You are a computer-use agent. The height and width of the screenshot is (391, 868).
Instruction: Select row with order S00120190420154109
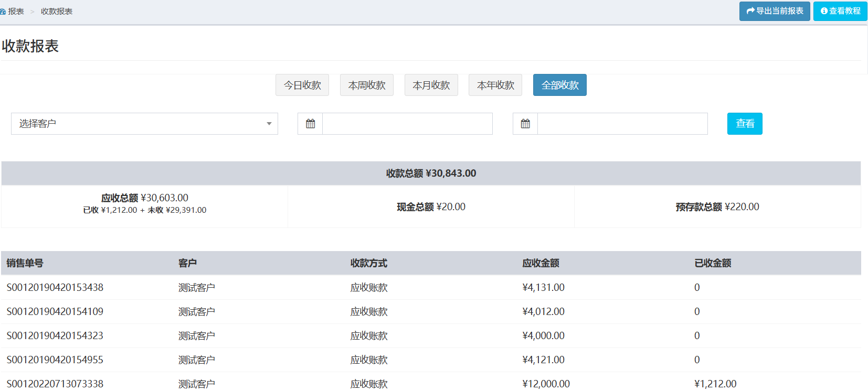tap(55, 311)
